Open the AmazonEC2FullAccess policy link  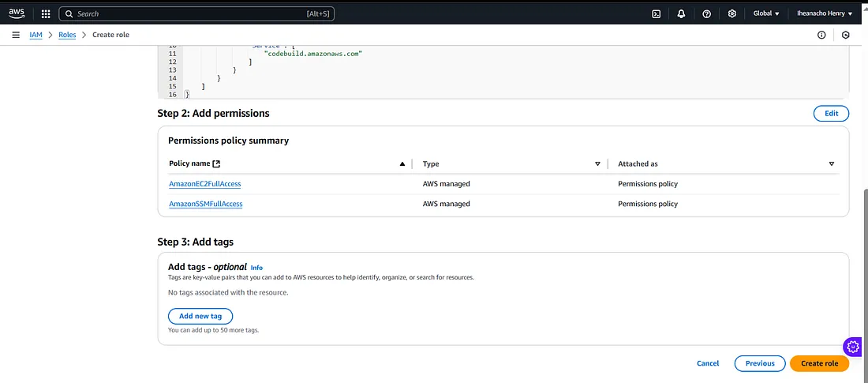coord(205,184)
